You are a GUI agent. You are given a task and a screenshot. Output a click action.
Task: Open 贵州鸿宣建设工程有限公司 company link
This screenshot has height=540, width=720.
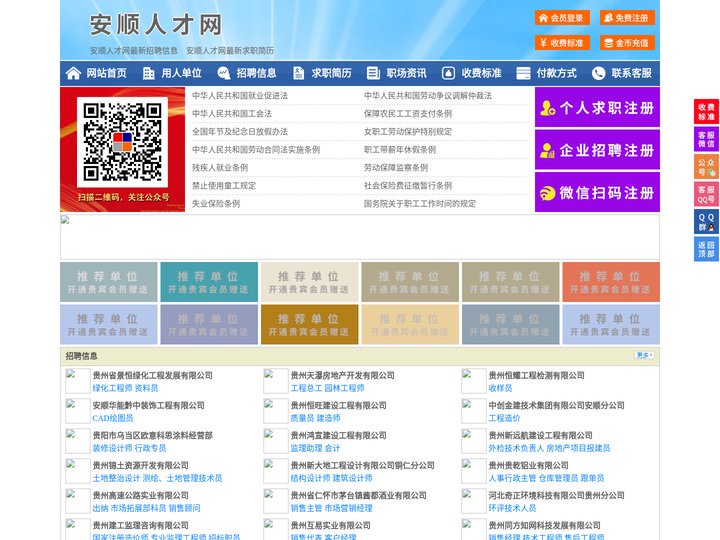click(x=338, y=435)
